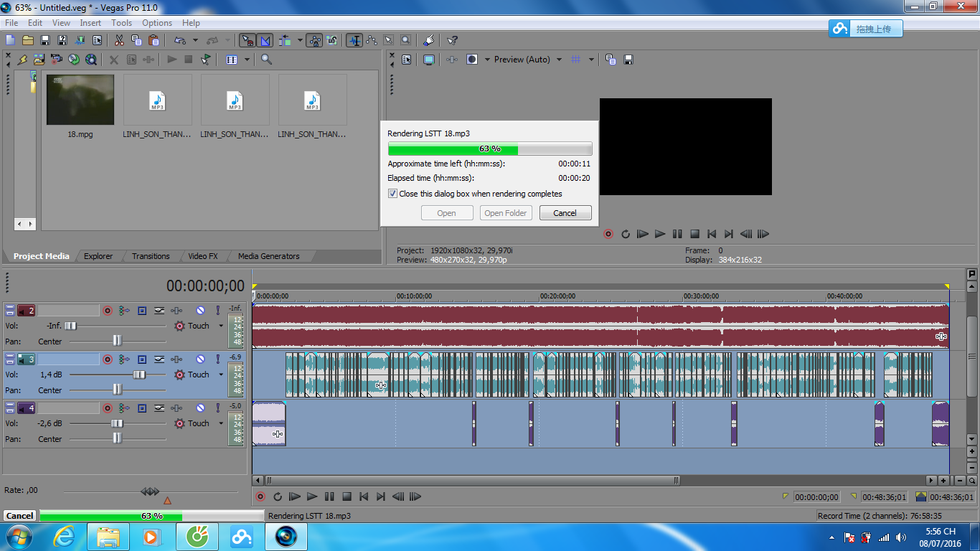Toggle the Automatic Crossfades toolbar icon
The height and width of the screenshot is (551, 980).
(265, 40)
